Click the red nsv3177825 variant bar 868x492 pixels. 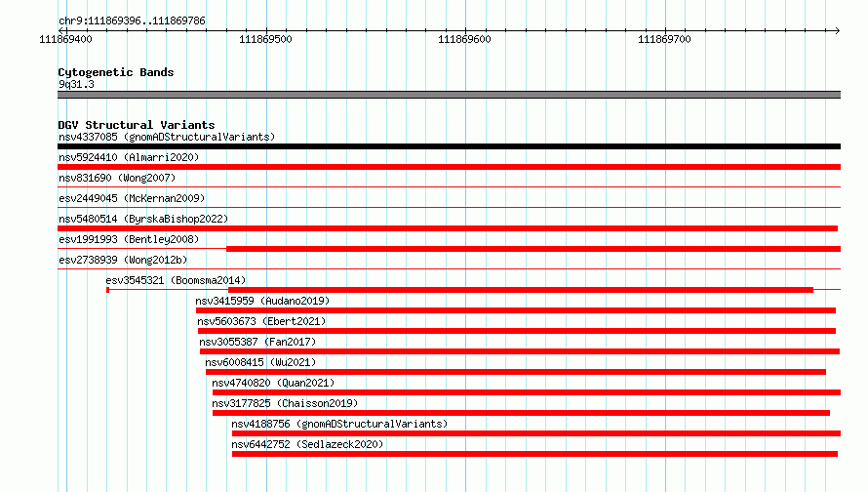coord(521,413)
